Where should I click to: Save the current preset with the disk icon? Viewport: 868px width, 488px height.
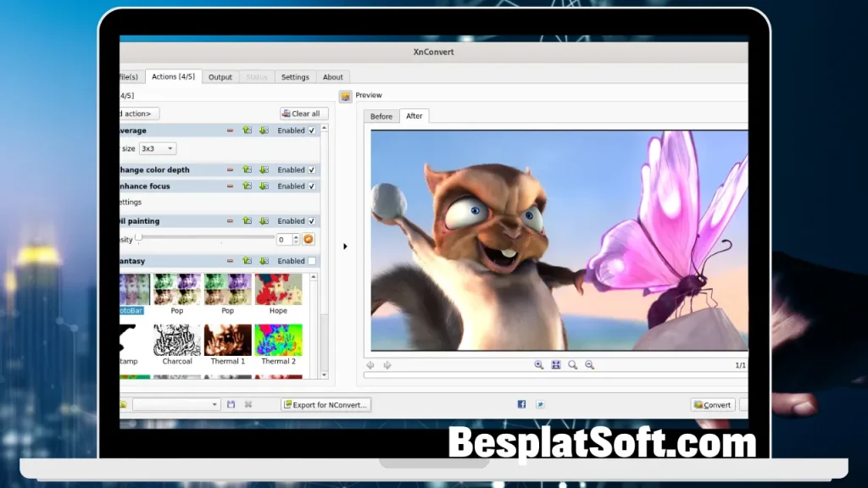[230, 404]
